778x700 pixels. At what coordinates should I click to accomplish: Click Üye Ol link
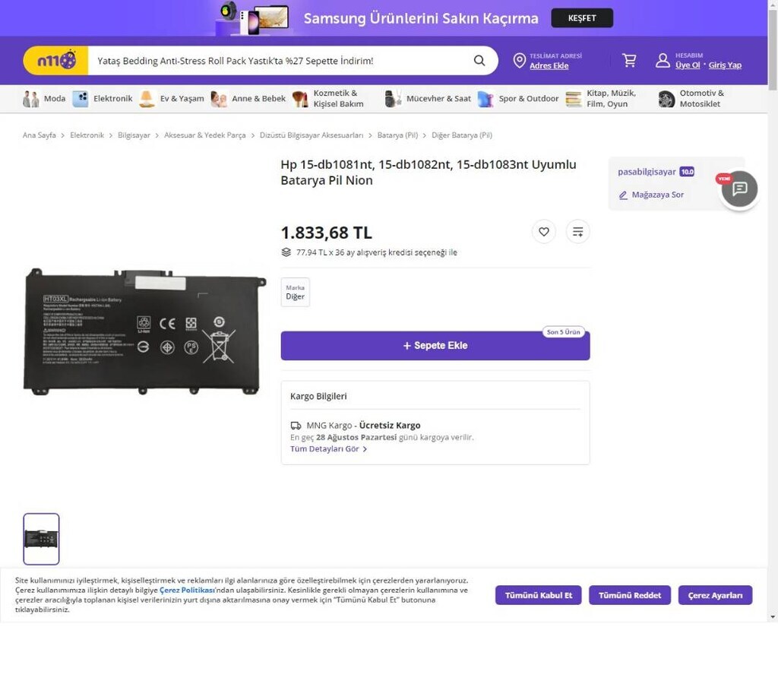pos(688,65)
